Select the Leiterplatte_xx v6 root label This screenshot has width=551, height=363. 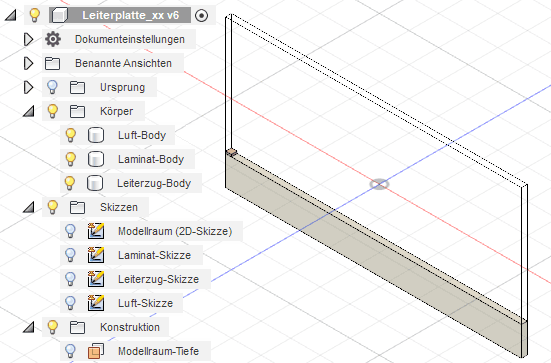point(130,15)
